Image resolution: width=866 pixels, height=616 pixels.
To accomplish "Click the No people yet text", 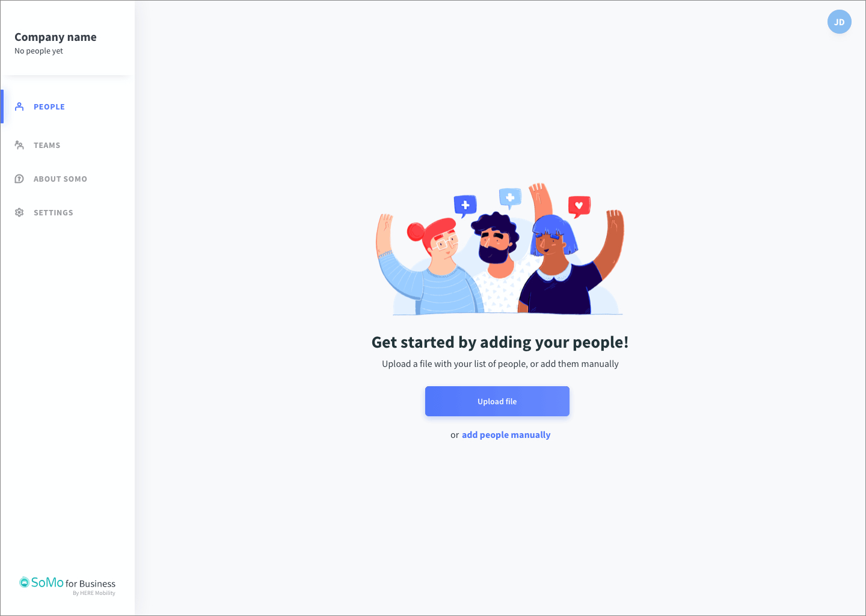I will pyautogui.click(x=38, y=51).
